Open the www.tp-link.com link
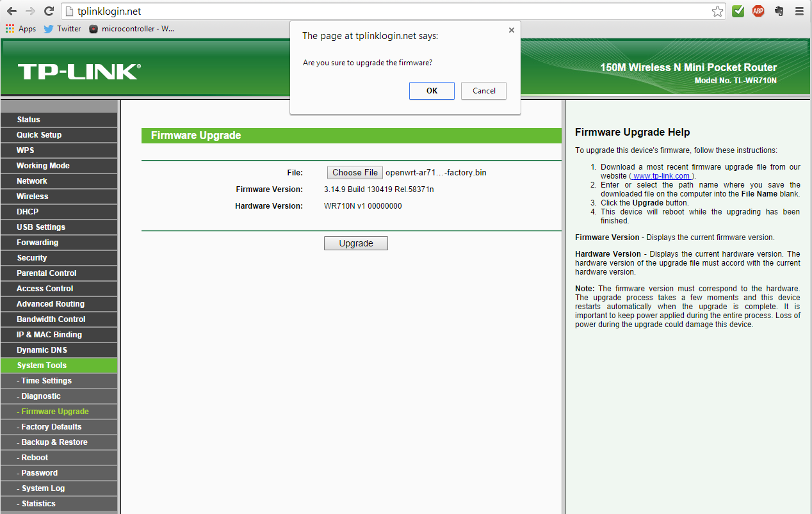The height and width of the screenshot is (514, 812). [662, 176]
